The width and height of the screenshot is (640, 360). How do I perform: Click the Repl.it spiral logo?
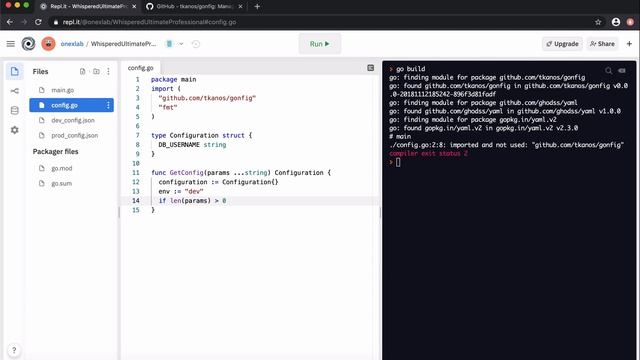coord(28,44)
